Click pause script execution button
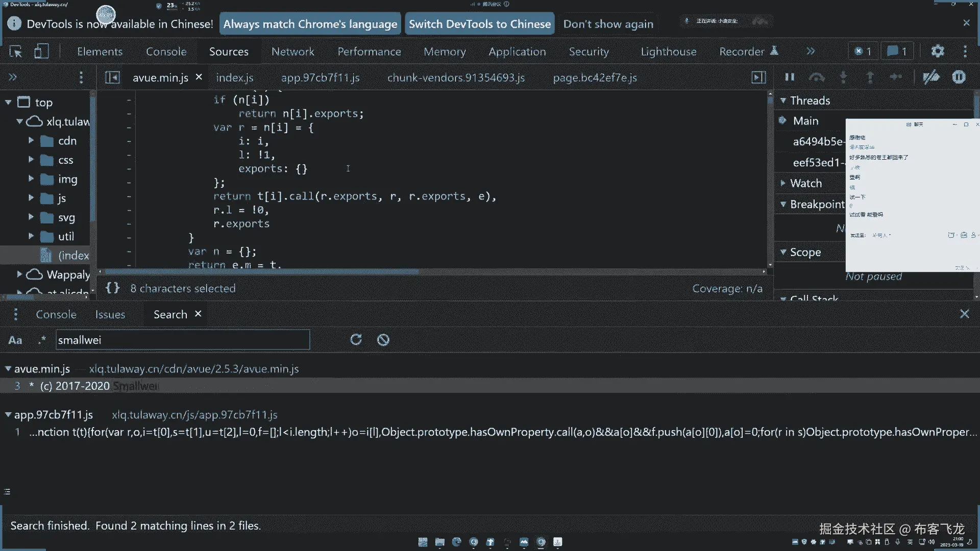Screen dimensions: 980x551 [x=790, y=78]
